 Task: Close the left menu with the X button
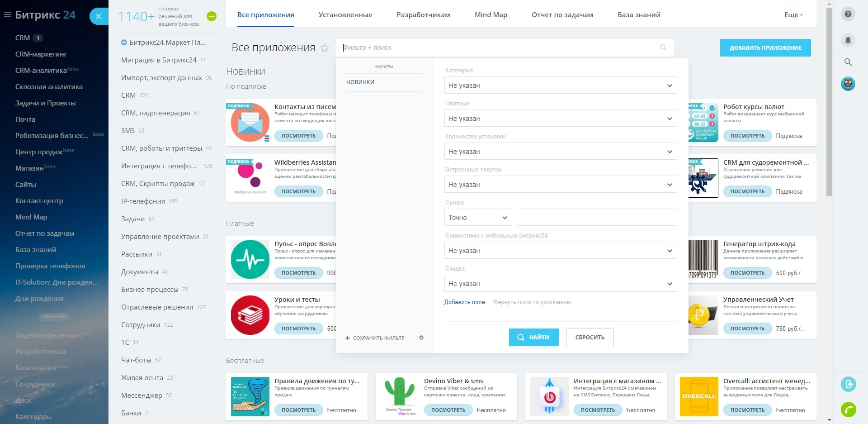(x=99, y=16)
